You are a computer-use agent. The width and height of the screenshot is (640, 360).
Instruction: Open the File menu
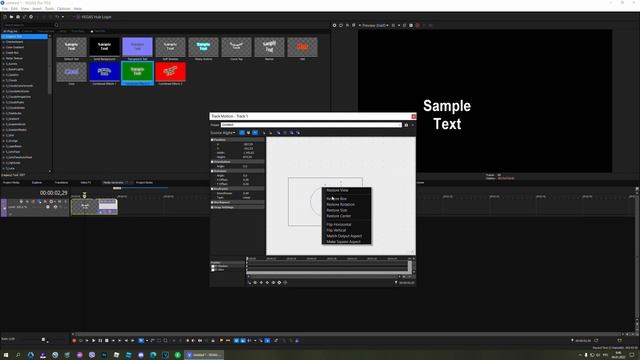(4, 9)
